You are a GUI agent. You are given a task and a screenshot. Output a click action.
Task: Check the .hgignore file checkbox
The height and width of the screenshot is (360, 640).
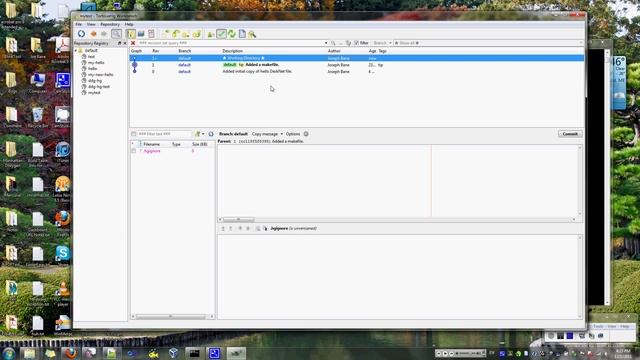coord(133,151)
